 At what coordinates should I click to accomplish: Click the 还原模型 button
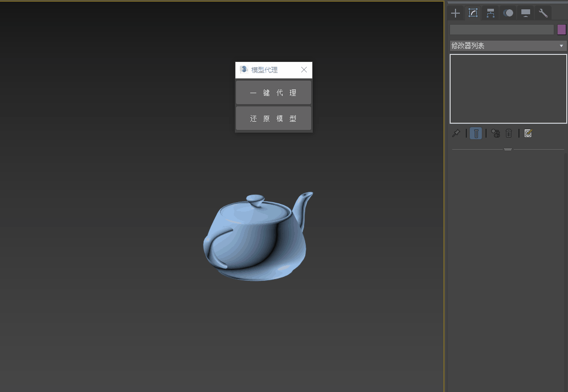(273, 118)
